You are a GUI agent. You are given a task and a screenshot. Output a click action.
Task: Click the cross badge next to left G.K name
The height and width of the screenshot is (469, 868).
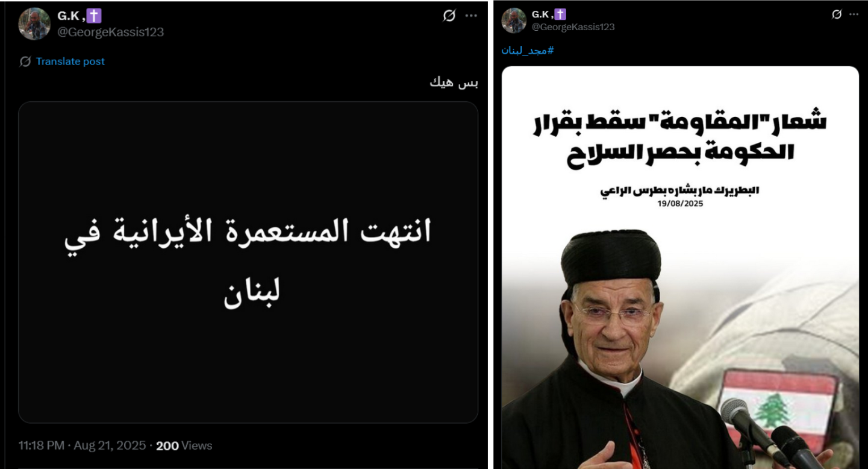94,16
